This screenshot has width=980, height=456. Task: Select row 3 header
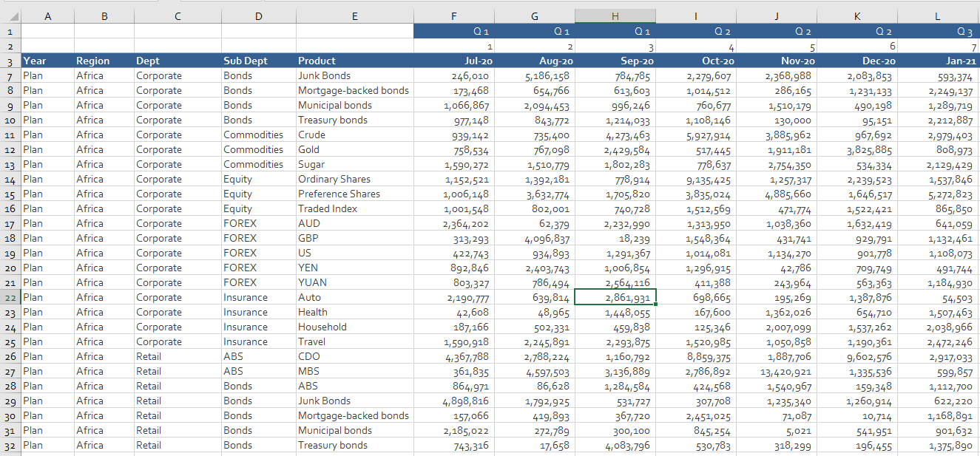[10, 61]
